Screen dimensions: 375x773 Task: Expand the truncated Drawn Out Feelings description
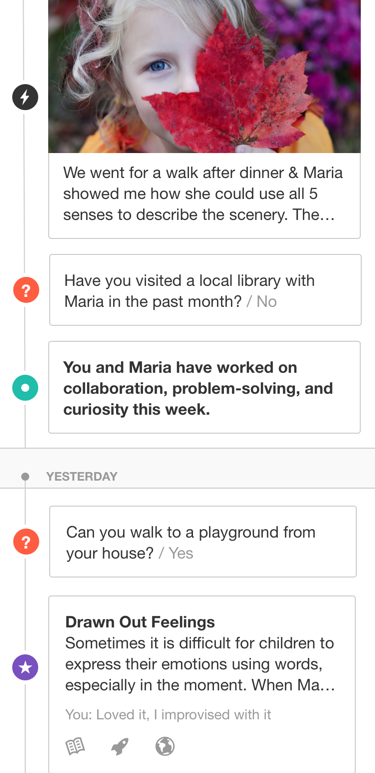(x=200, y=665)
